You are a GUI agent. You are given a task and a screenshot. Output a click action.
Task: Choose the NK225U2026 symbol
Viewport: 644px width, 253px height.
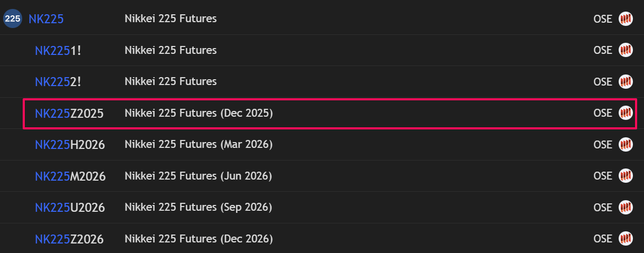(70, 208)
